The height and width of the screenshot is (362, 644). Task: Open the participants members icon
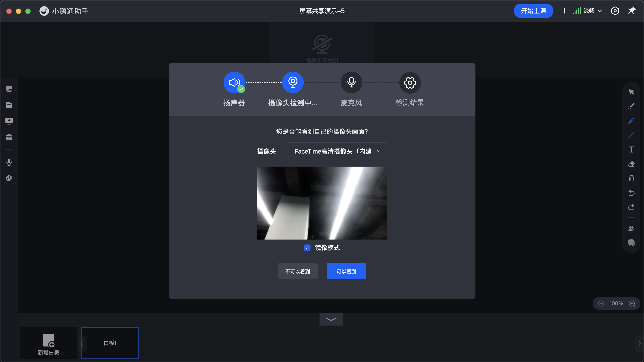point(631,228)
